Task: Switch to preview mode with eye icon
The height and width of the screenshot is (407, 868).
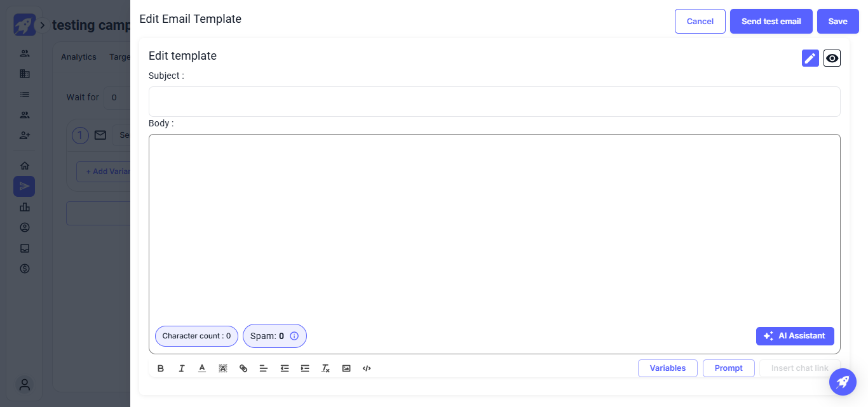Action: point(832,58)
